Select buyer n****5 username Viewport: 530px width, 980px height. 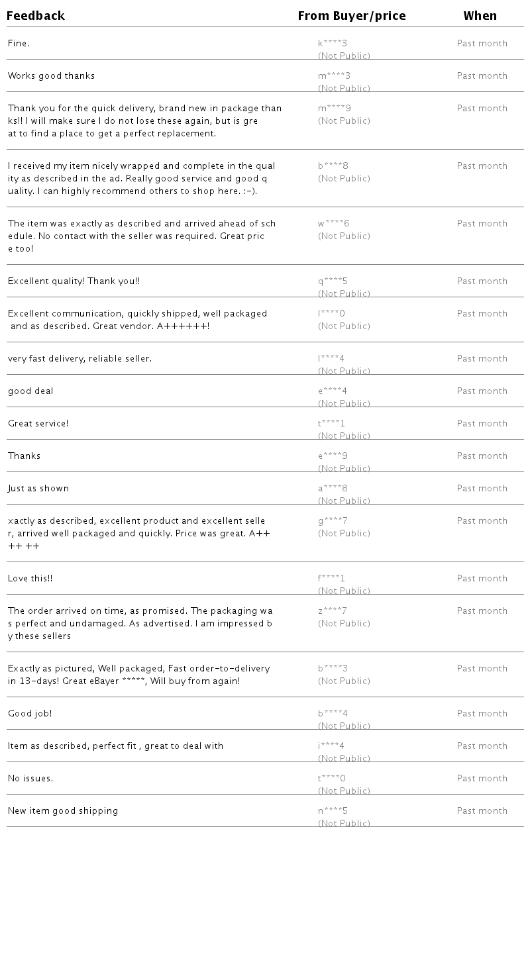tap(333, 811)
